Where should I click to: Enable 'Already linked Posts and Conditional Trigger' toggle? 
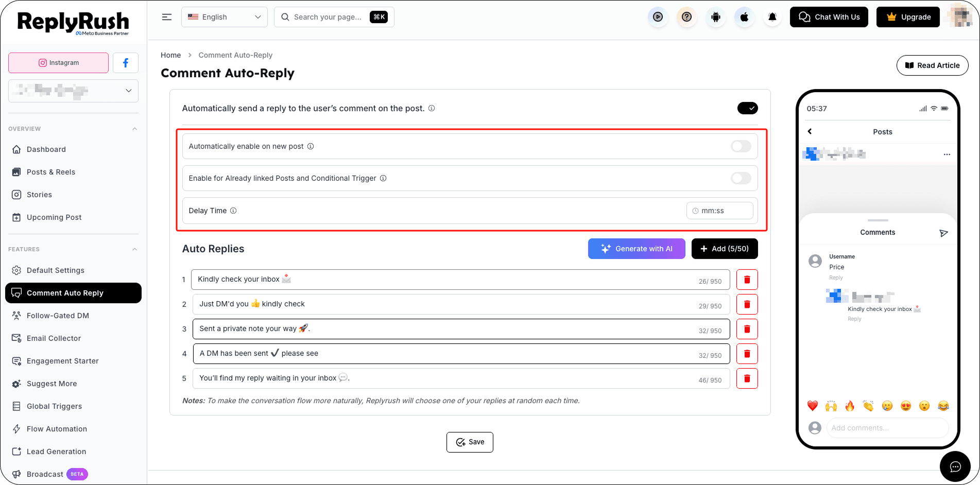[x=741, y=178]
